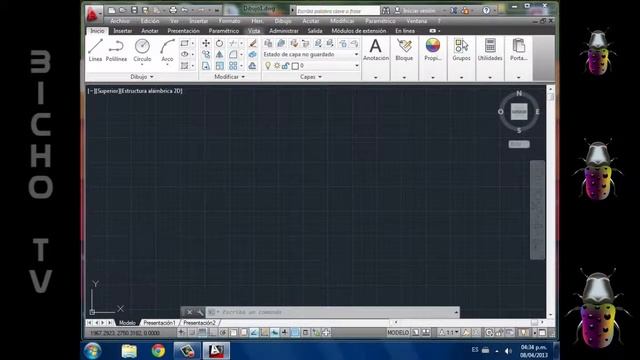Toggle layer freeze sun icon
640x360 pixels.
[277, 66]
